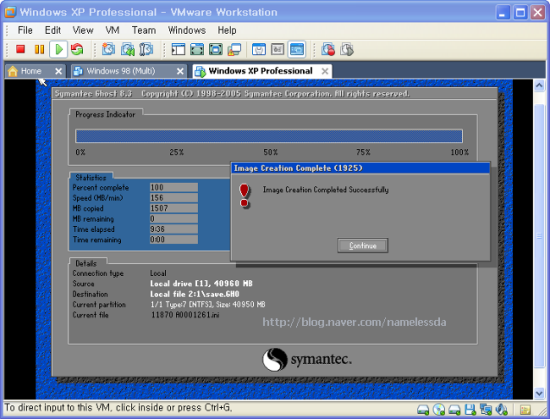Close the Windows 98 (Multi) tab

click(x=180, y=72)
